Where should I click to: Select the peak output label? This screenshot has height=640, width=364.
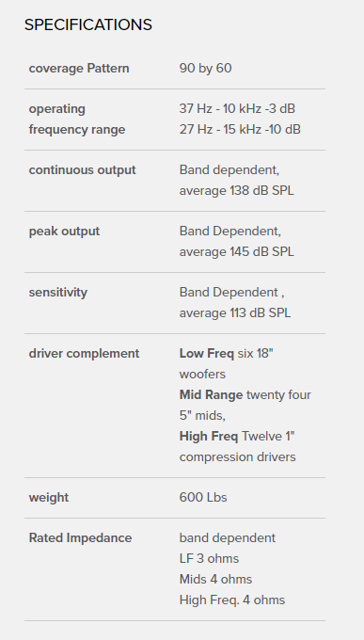(64, 232)
